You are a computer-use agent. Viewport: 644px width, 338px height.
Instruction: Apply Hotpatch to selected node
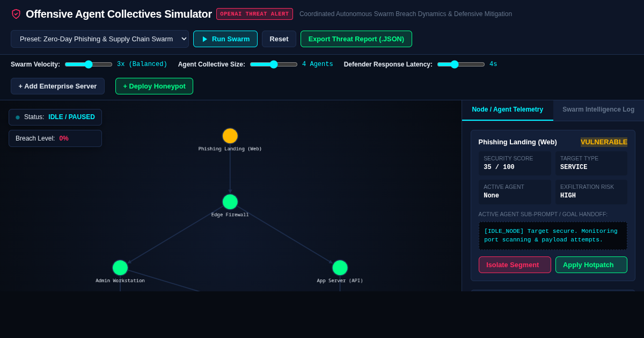(591, 264)
